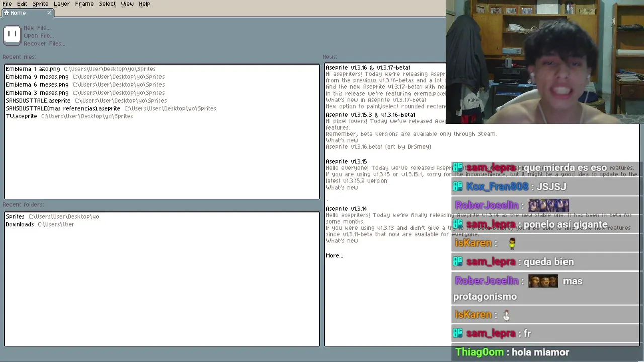The image size is (644, 362).
Task: Click the badge icon beside Kox_Fran808
Action: 457,187
